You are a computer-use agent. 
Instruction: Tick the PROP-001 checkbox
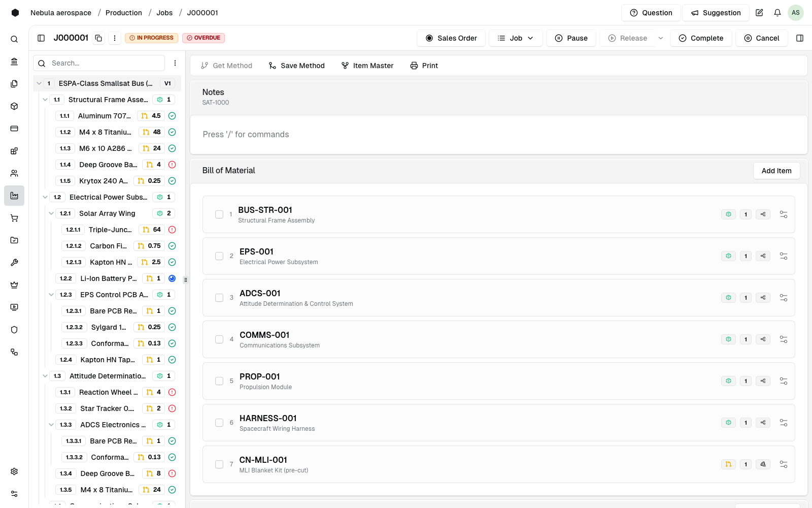[x=219, y=381]
